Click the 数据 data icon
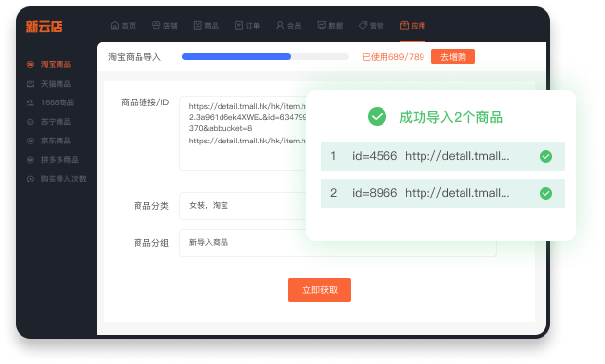Screen dimensions: 605x364 [322, 26]
